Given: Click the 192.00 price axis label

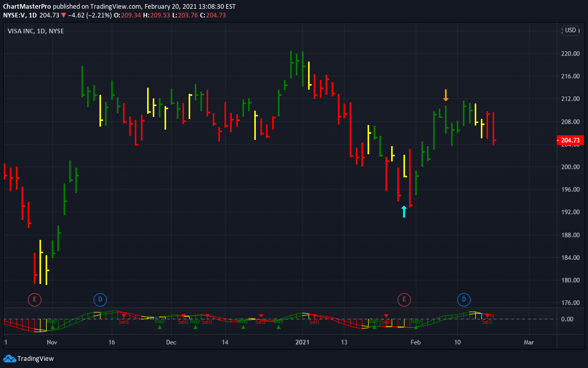Looking at the screenshot, I should point(571,212).
